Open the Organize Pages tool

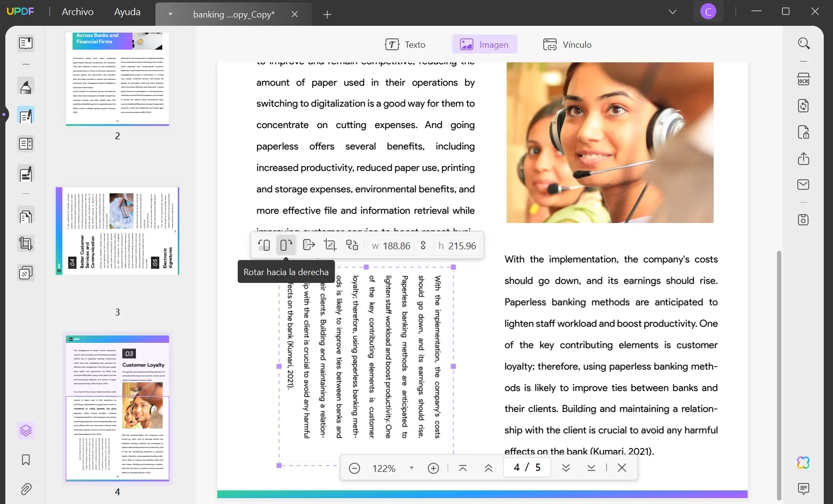(x=26, y=144)
